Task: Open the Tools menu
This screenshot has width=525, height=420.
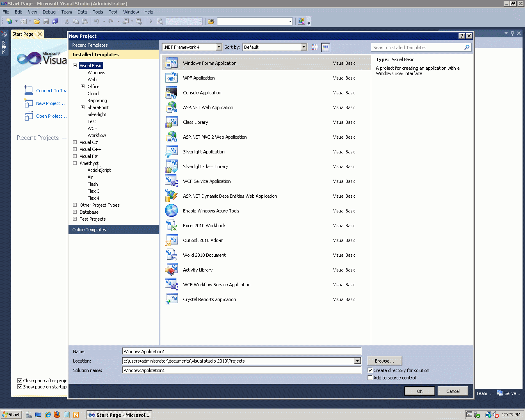Action: (98, 12)
